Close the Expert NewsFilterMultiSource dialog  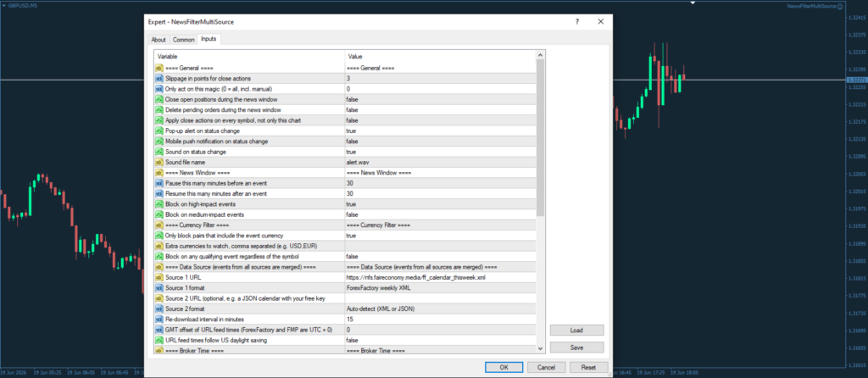(601, 21)
